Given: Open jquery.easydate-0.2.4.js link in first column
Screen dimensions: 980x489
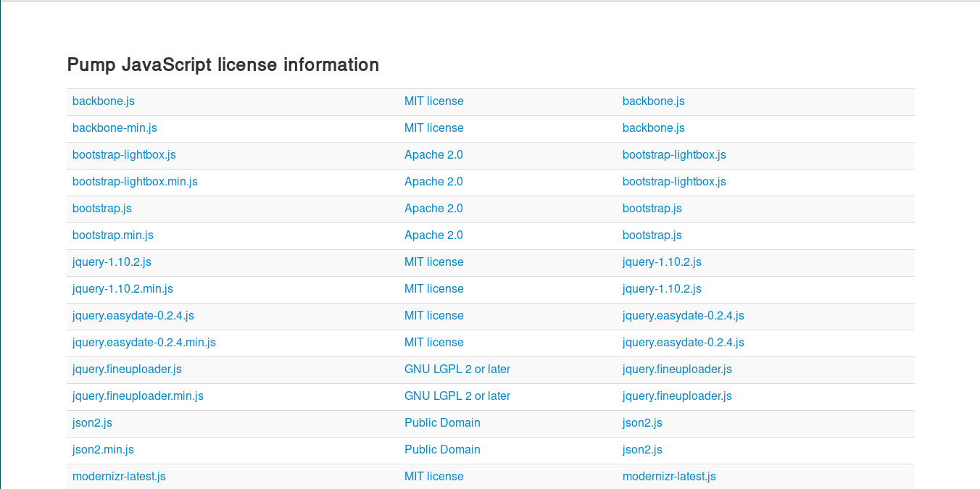Looking at the screenshot, I should (x=133, y=316).
